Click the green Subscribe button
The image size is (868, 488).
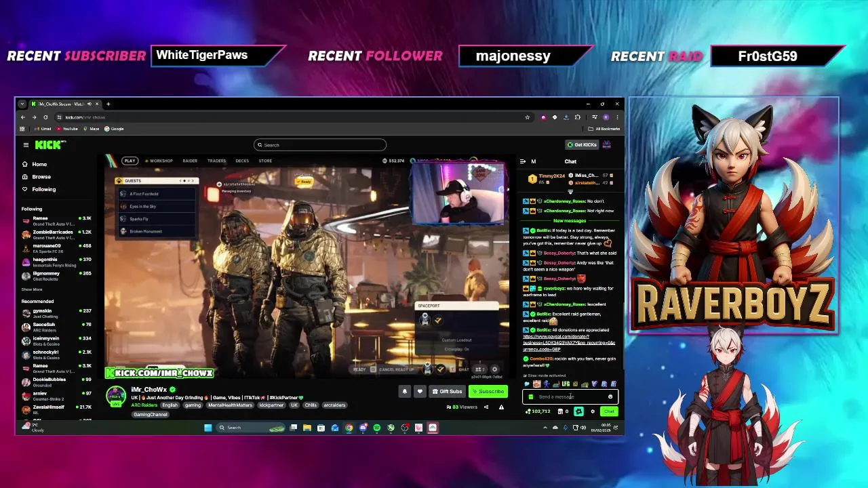[488, 391]
